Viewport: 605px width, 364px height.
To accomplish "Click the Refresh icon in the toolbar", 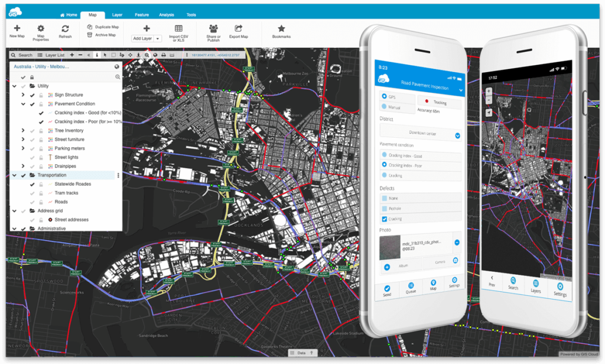I will pos(65,28).
